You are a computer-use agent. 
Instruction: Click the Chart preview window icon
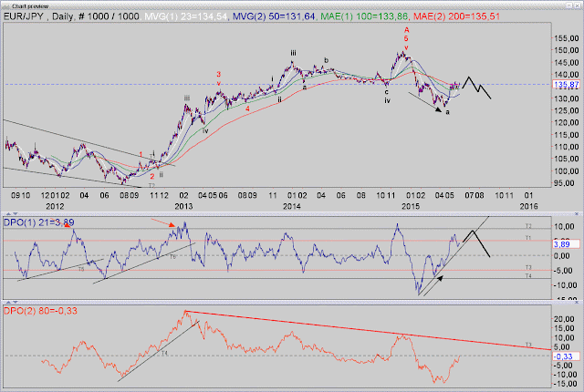pos(6,6)
